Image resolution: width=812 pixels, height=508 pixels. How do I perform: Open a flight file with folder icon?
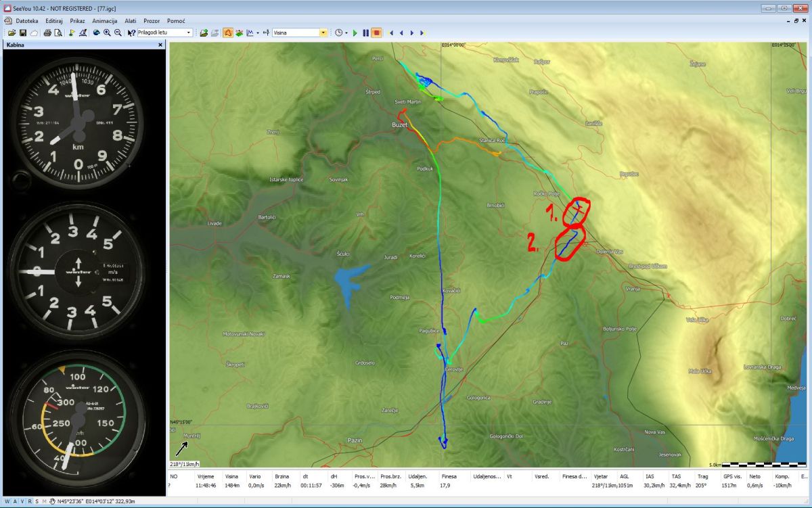point(12,32)
